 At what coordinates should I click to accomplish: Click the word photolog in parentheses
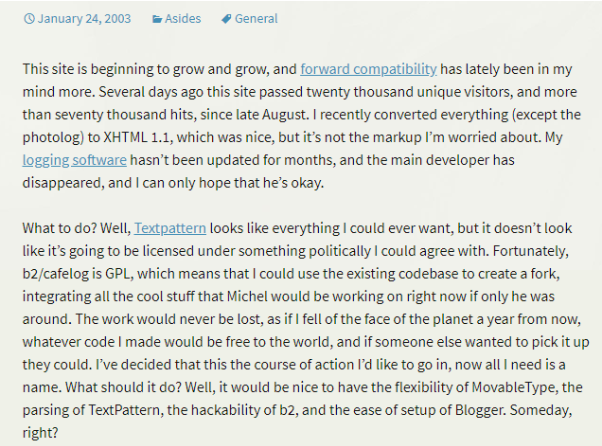pyautogui.click(x=52, y=137)
